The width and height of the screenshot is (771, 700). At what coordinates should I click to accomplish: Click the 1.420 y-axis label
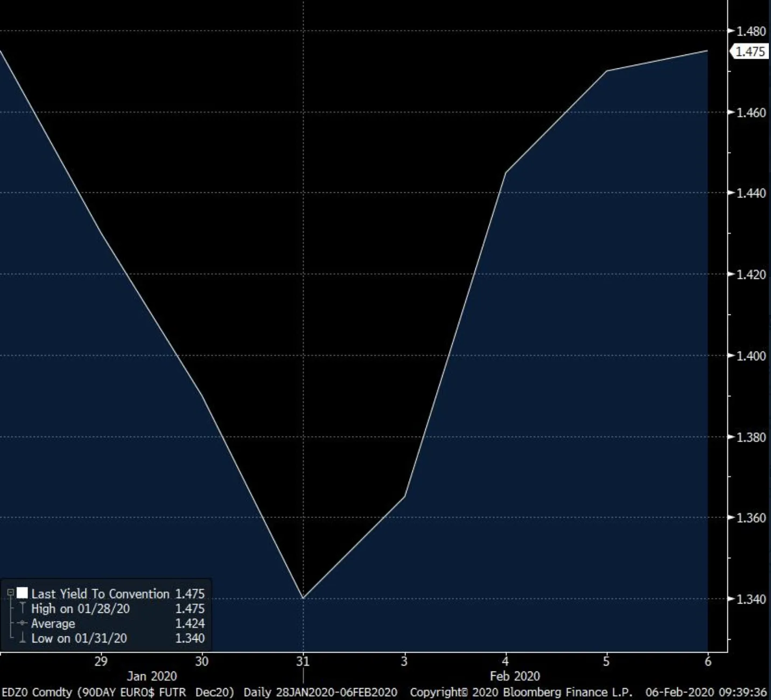[751, 275]
